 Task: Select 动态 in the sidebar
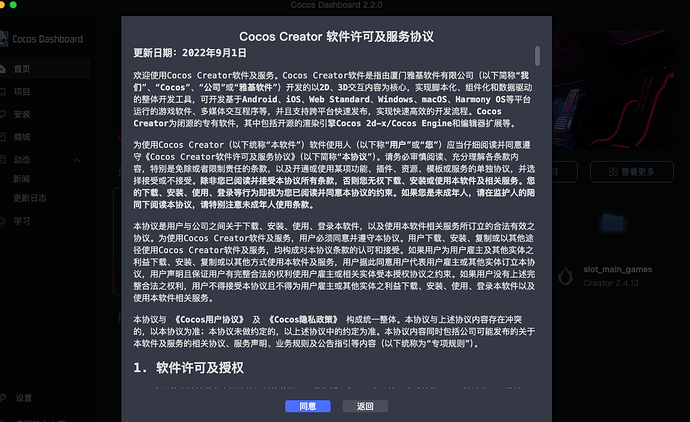[x=22, y=160]
